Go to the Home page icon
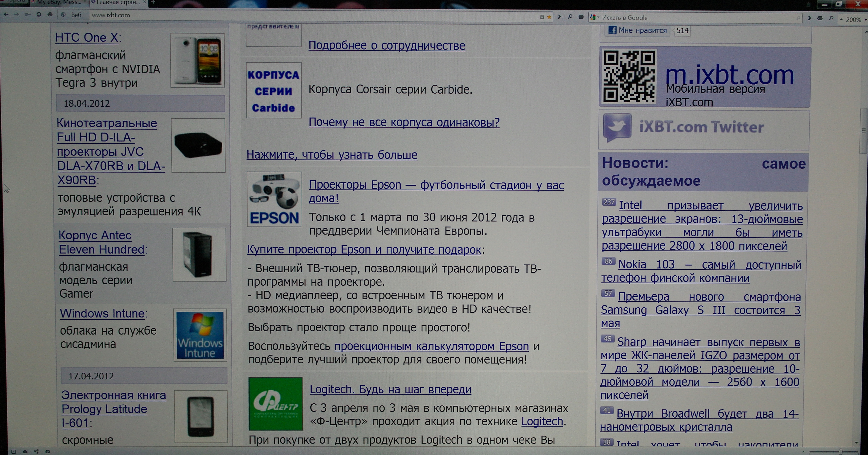868x455 pixels. 50,15
